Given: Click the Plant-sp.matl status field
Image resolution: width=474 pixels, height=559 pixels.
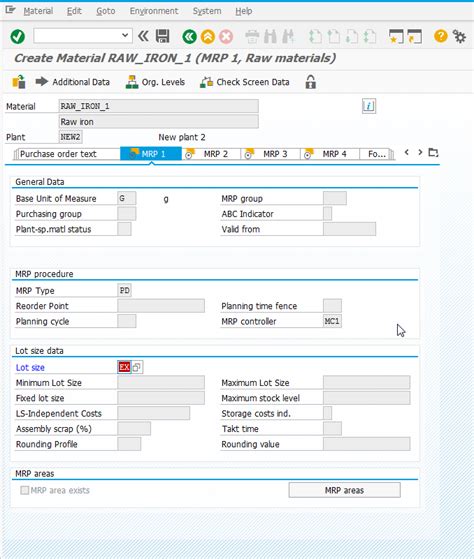Looking at the screenshot, I should (124, 229).
